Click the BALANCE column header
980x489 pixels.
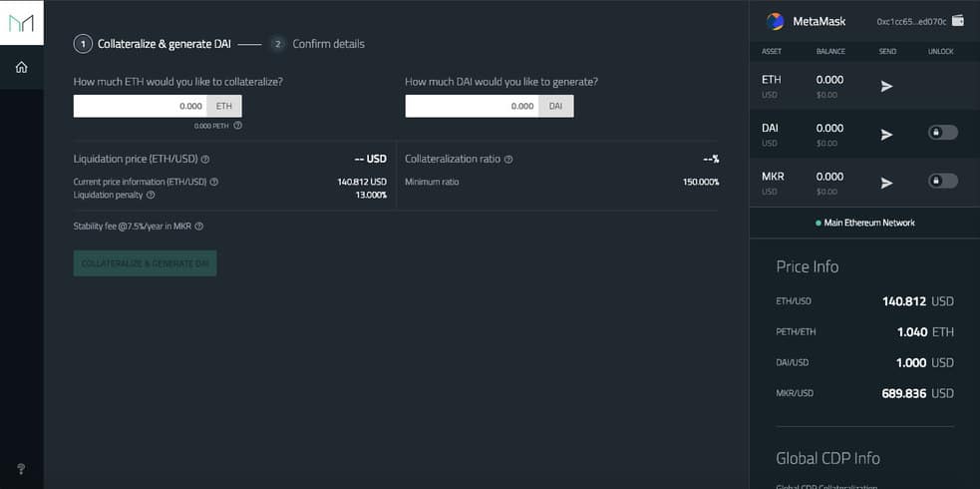click(x=830, y=51)
